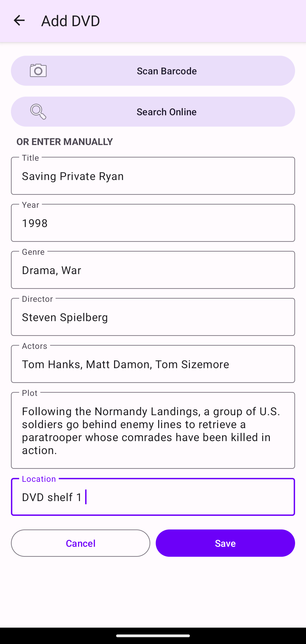Screen dimensions: 306x644
Task: Focus the Location field with DVD shelf 1
Action: pyautogui.click(x=153, y=497)
